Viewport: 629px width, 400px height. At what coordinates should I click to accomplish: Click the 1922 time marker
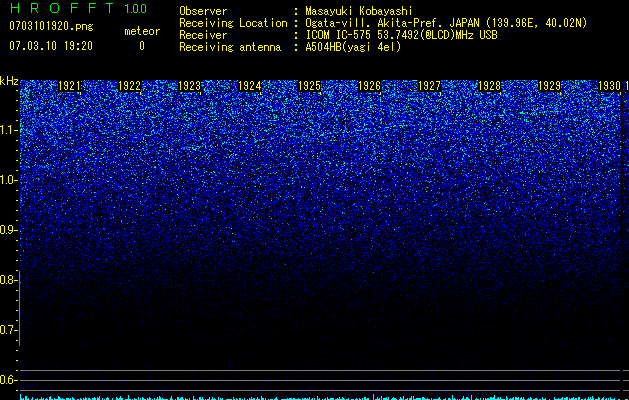(130, 86)
